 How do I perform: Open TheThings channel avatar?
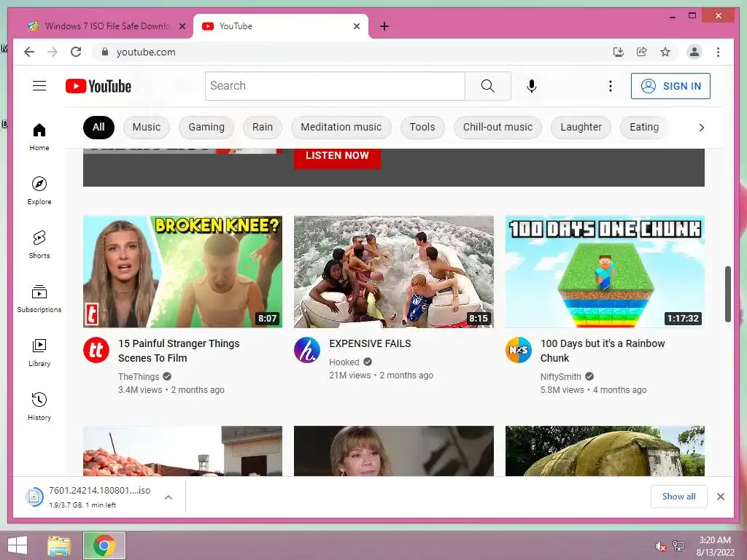coord(96,350)
